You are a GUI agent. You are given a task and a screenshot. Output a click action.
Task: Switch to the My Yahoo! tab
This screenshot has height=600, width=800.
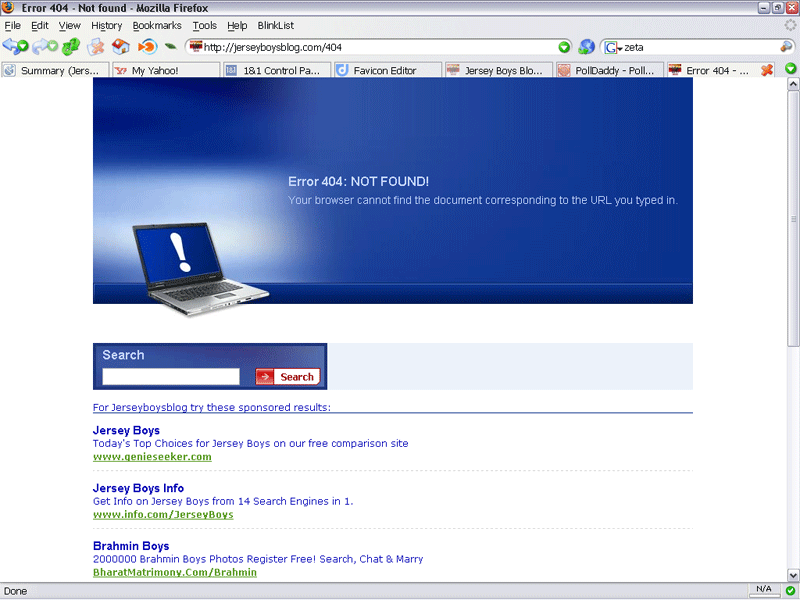(x=166, y=70)
